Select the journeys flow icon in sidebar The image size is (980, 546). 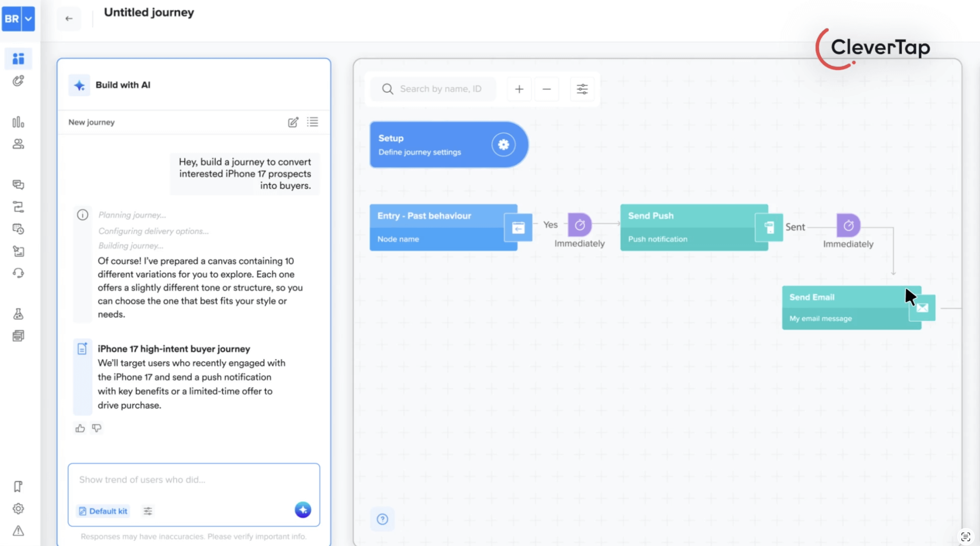(x=18, y=207)
